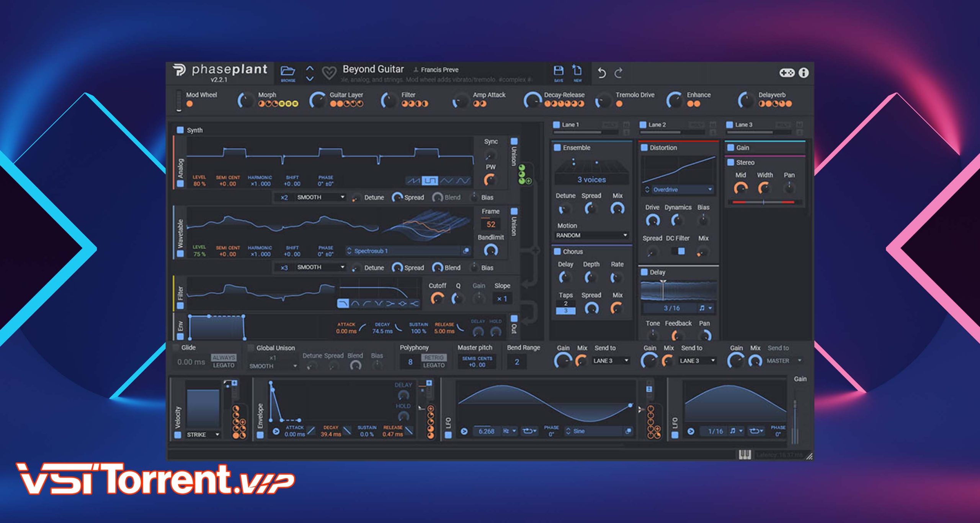Viewport: 980px width, 523px height.
Task: Click the Polyphony LEGATO button
Action: (x=434, y=365)
